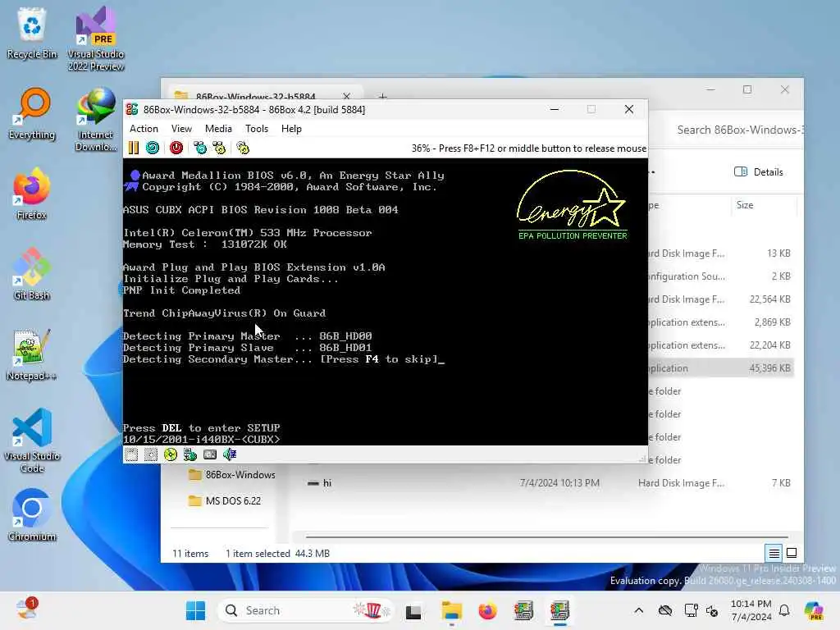Select the file sized 2 KB in Explorer
840x630 pixels.
point(720,276)
